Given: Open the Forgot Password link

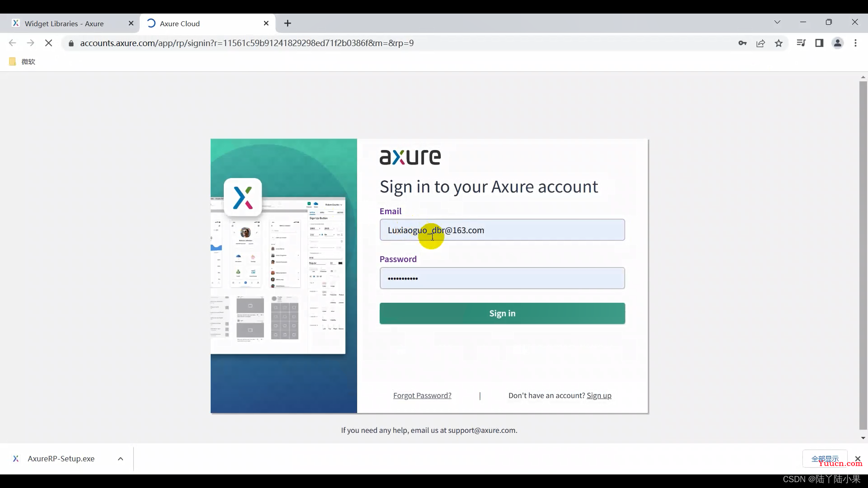Looking at the screenshot, I should (x=422, y=395).
